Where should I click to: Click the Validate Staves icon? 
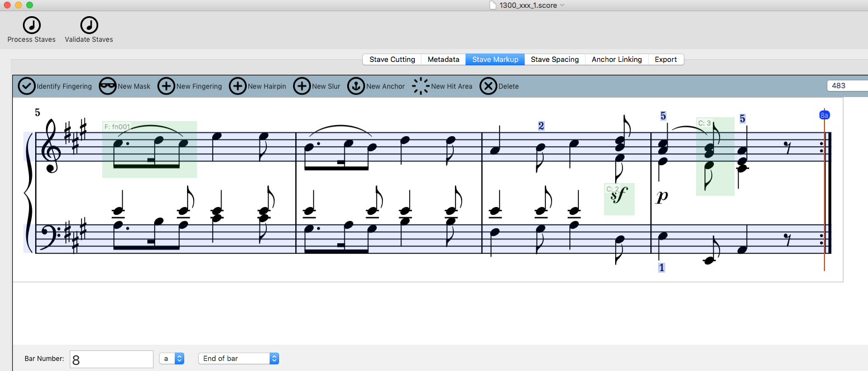(89, 25)
